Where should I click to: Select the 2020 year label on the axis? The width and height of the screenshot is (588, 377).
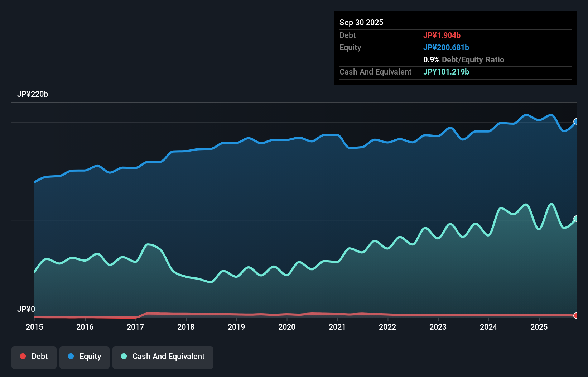coord(287,327)
